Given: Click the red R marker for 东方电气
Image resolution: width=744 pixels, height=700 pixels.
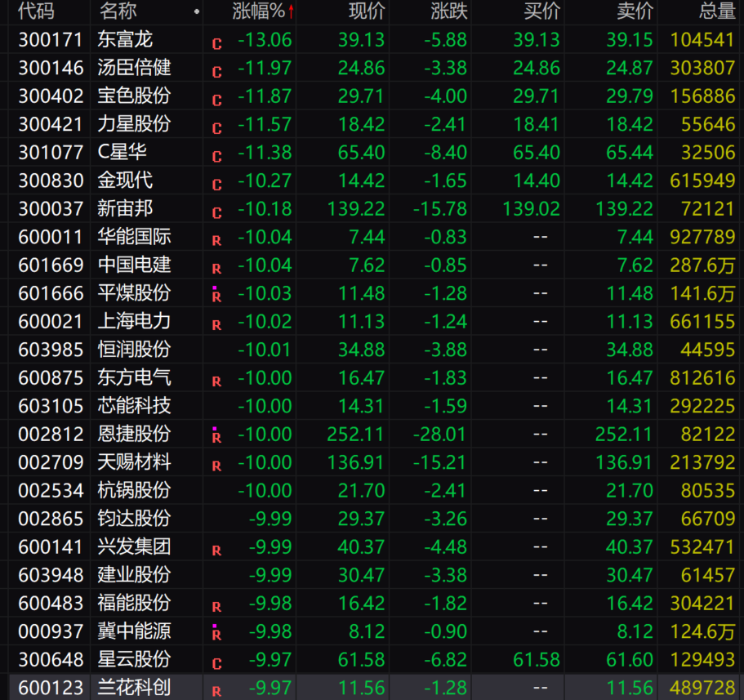Looking at the screenshot, I should click(217, 382).
